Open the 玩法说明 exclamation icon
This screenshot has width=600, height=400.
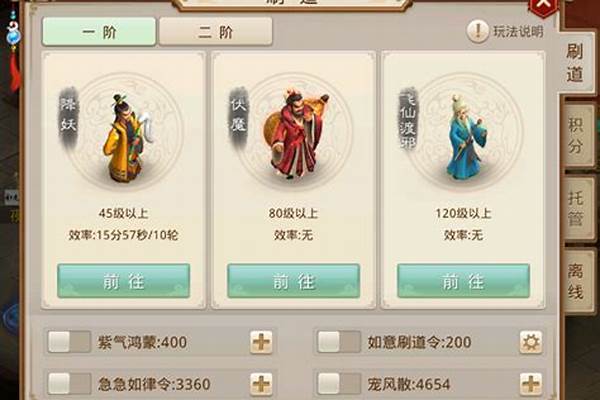pos(477,31)
